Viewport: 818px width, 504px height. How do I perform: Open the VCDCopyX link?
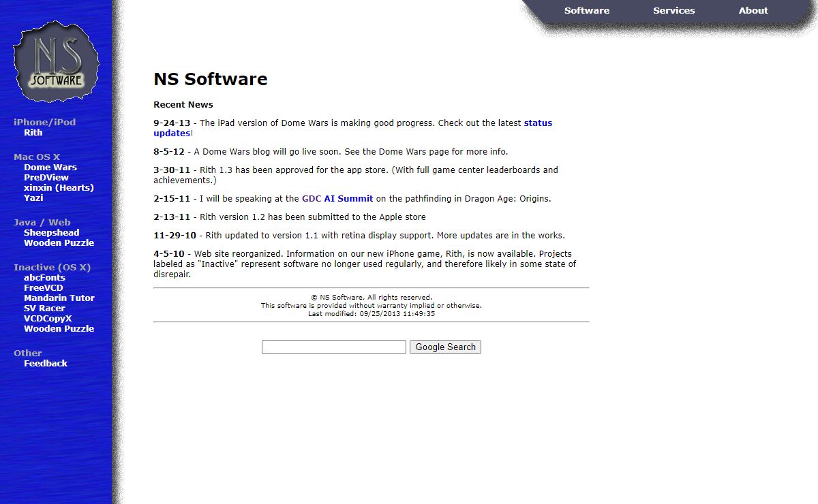pyautogui.click(x=48, y=319)
